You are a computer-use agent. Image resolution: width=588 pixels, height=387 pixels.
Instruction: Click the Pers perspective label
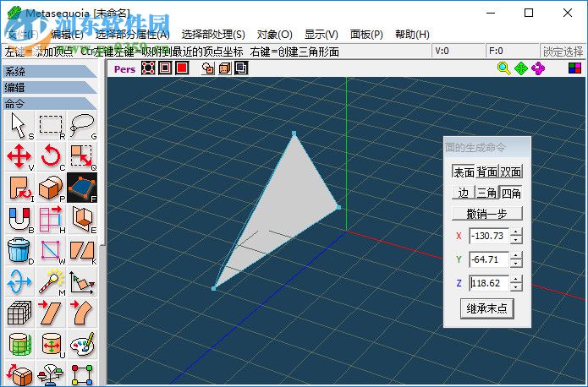tap(124, 69)
